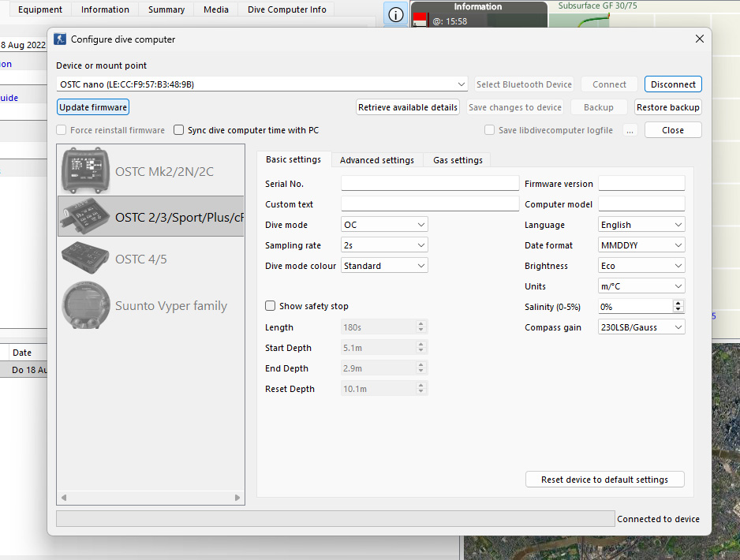Screen dimensions: 740x560
Task: Open the Device or mount point dropdown
Action: [x=262, y=84]
